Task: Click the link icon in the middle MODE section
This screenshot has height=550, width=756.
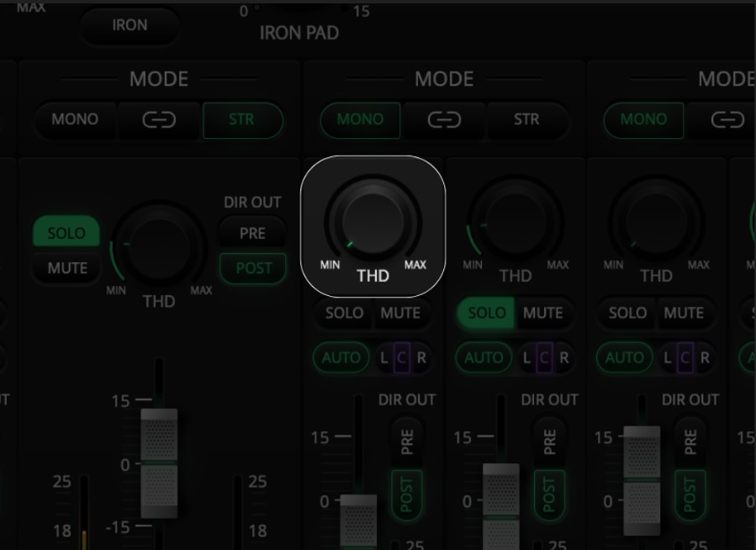Action: 444,120
